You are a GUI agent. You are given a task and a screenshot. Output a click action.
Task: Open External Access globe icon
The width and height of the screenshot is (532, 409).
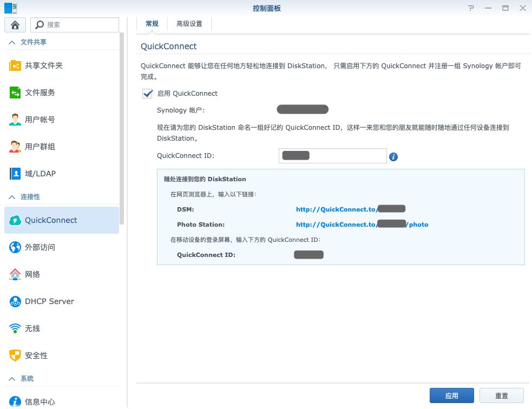click(x=15, y=247)
